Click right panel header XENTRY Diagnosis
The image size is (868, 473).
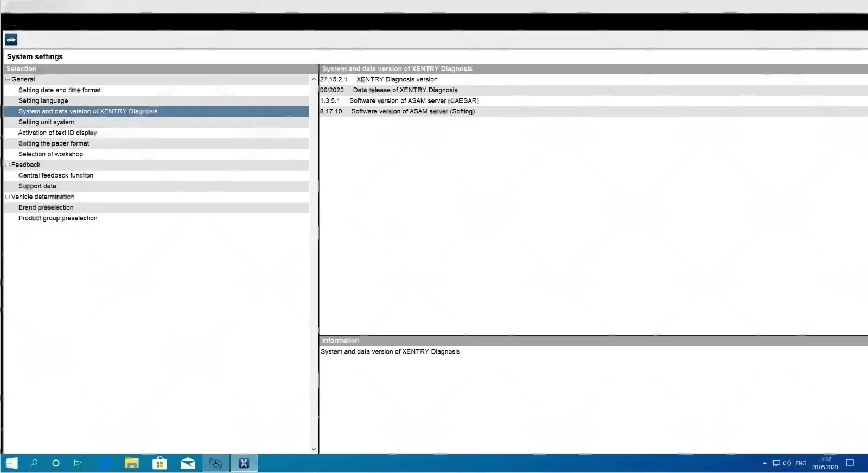point(593,69)
